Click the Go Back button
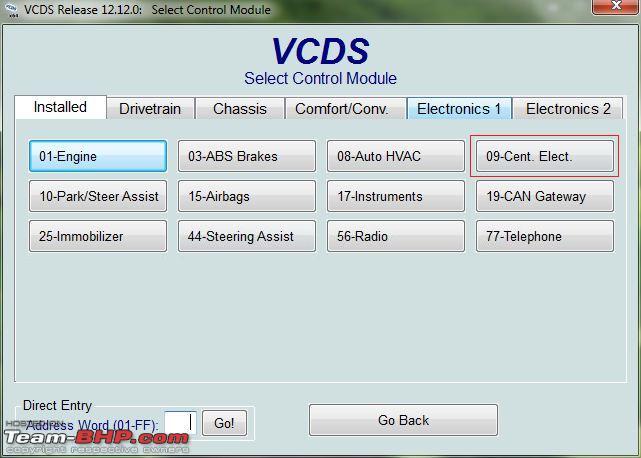 coord(403,420)
